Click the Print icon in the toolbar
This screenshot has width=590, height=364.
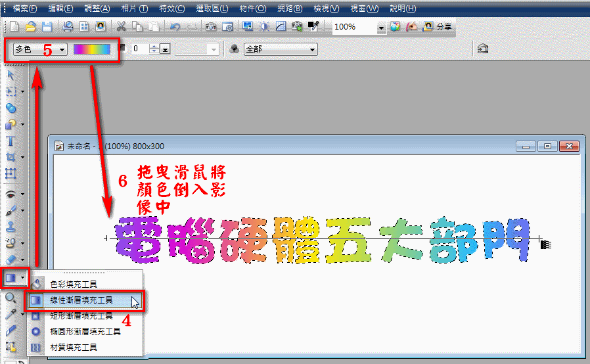(x=68, y=27)
